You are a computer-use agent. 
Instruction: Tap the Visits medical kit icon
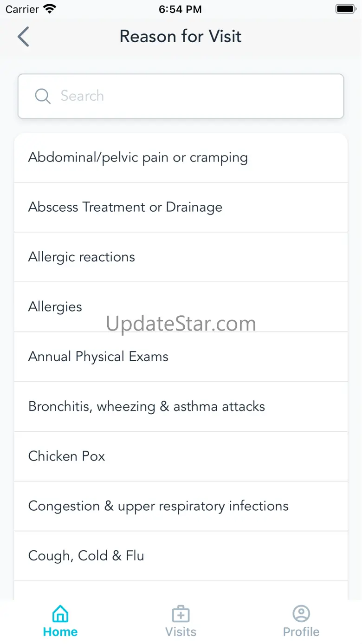click(181, 614)
